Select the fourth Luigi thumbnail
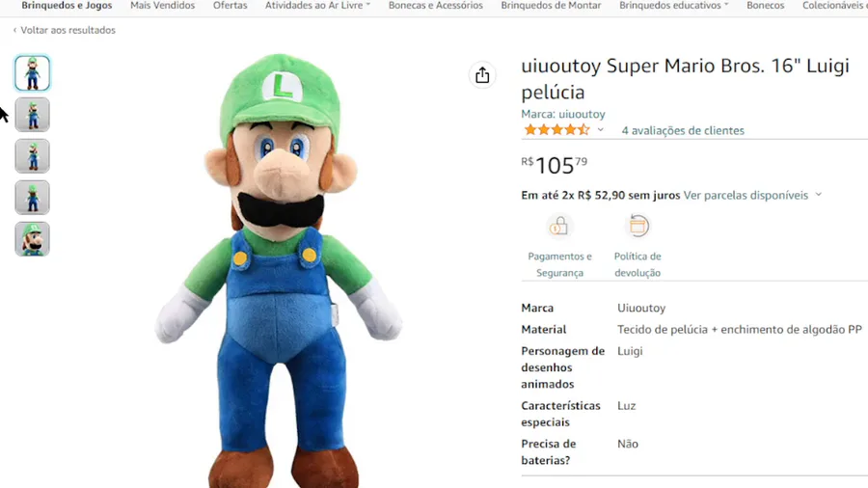868x488 pixels. tap(32, 198)
